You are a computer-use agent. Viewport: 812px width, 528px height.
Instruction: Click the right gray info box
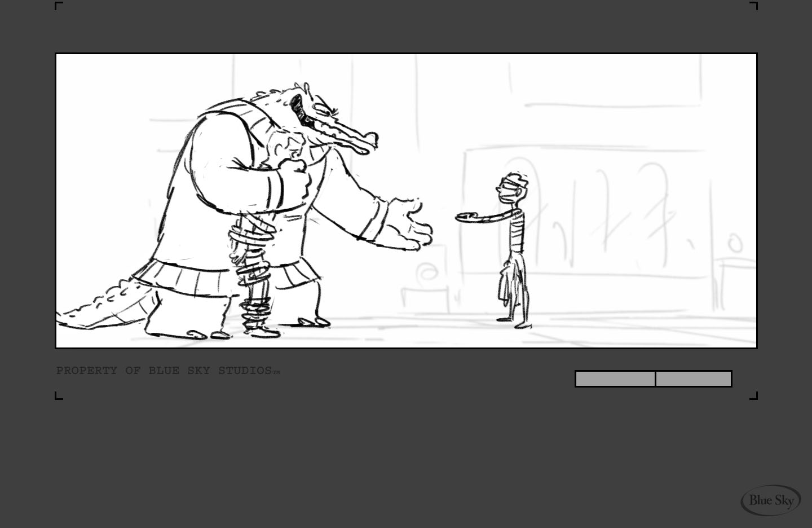click(694, 379)
